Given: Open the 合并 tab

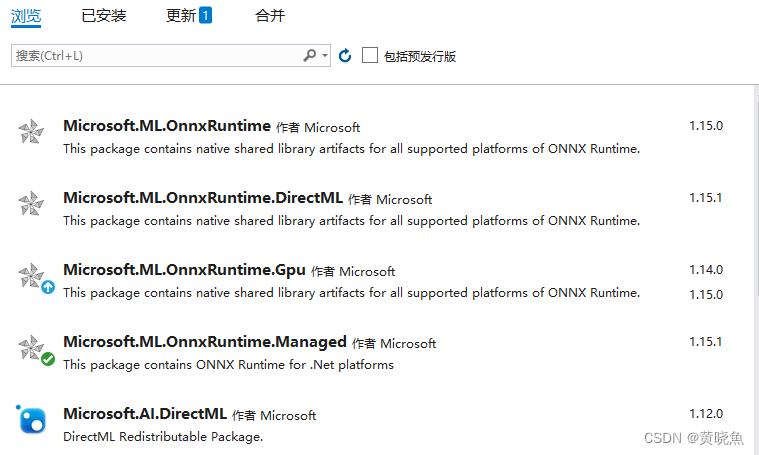Looking at the screenshot, I should (x=270, y=16).
